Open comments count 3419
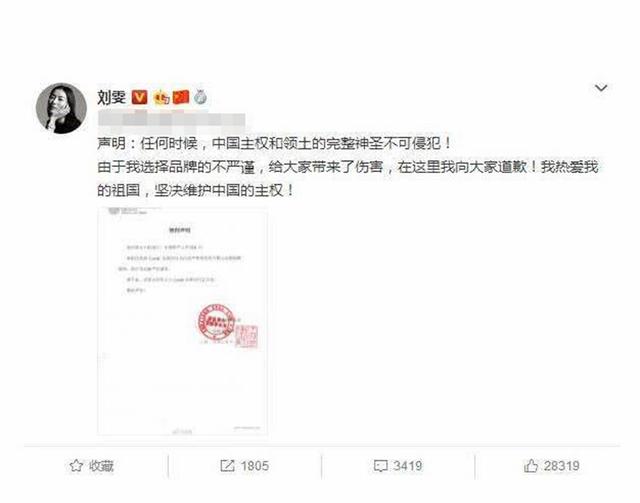 click(407, 466)
